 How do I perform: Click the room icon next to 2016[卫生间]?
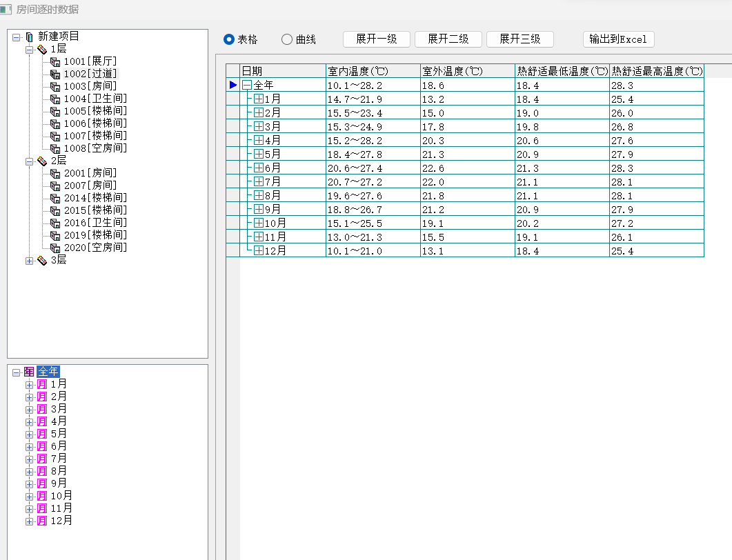point(55,223)
